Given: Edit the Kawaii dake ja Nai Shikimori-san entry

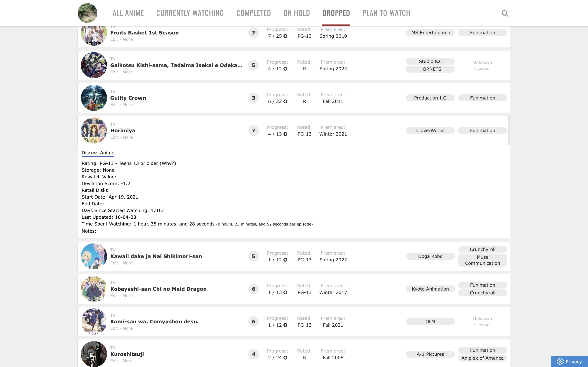Looking at the screenshot, I should (x=114, y=263).
